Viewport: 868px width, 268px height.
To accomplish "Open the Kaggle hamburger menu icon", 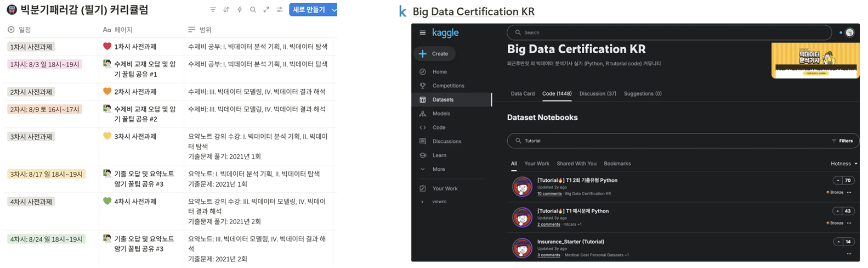I will click(x=422, y=32).
